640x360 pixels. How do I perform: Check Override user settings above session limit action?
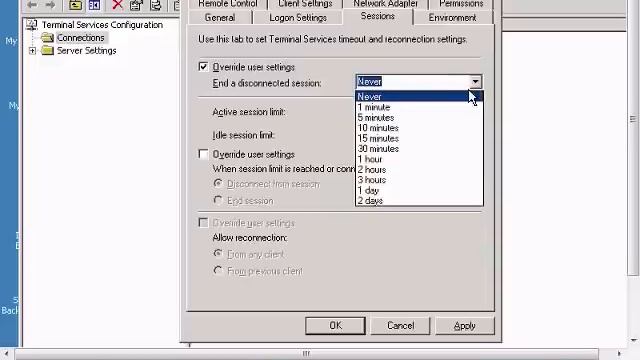pos(203,154)
